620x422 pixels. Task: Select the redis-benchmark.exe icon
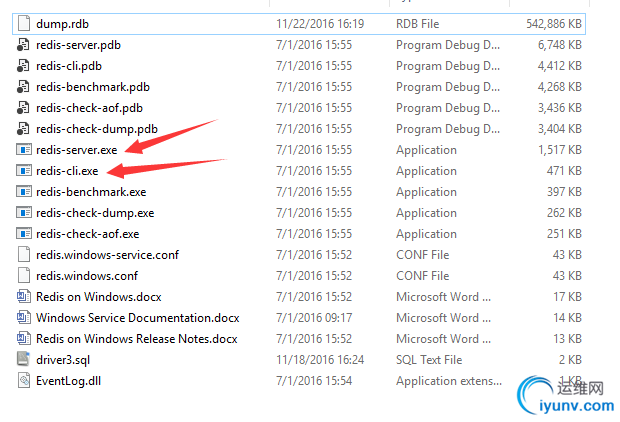[x=25, y=192]
